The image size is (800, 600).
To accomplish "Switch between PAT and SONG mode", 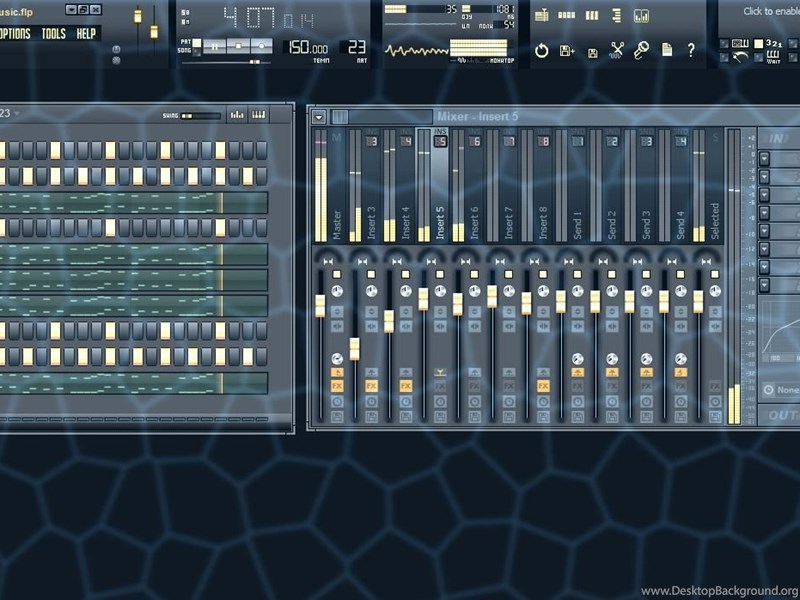I will tap(196, 46).
